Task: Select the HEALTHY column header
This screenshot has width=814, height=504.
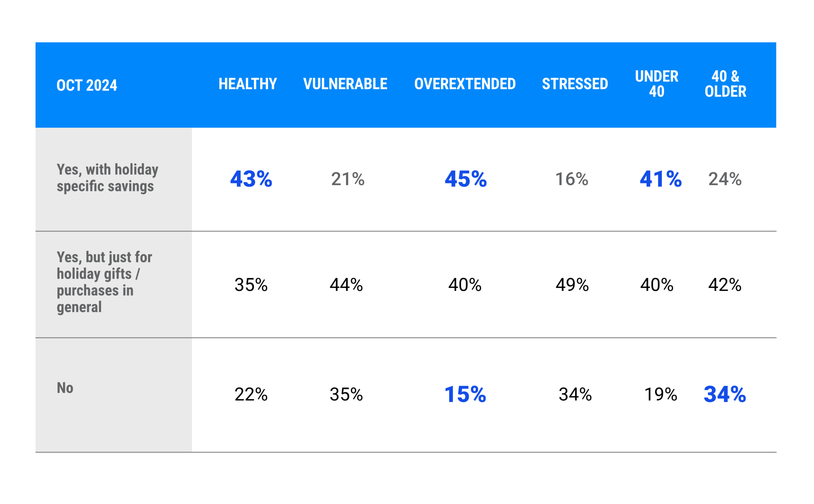Action: point(248,84)
